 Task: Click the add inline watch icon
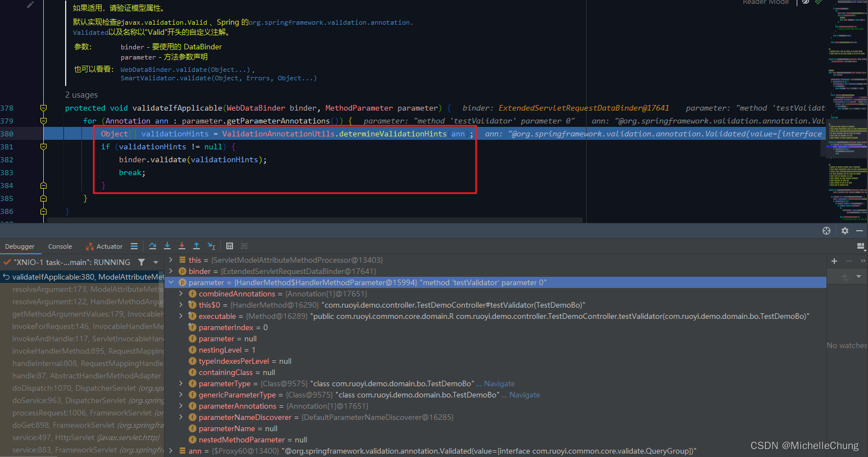pos(844,276)
